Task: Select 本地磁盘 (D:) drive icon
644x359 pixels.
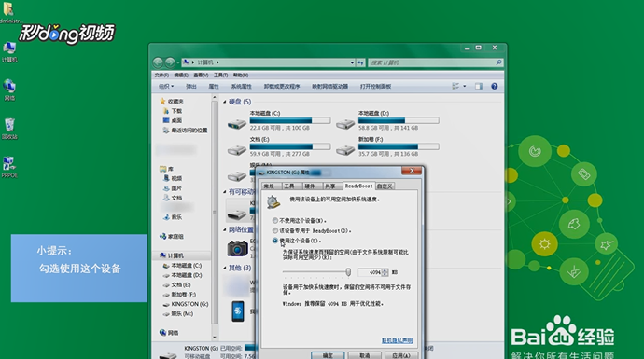Action: coord(345,123)
